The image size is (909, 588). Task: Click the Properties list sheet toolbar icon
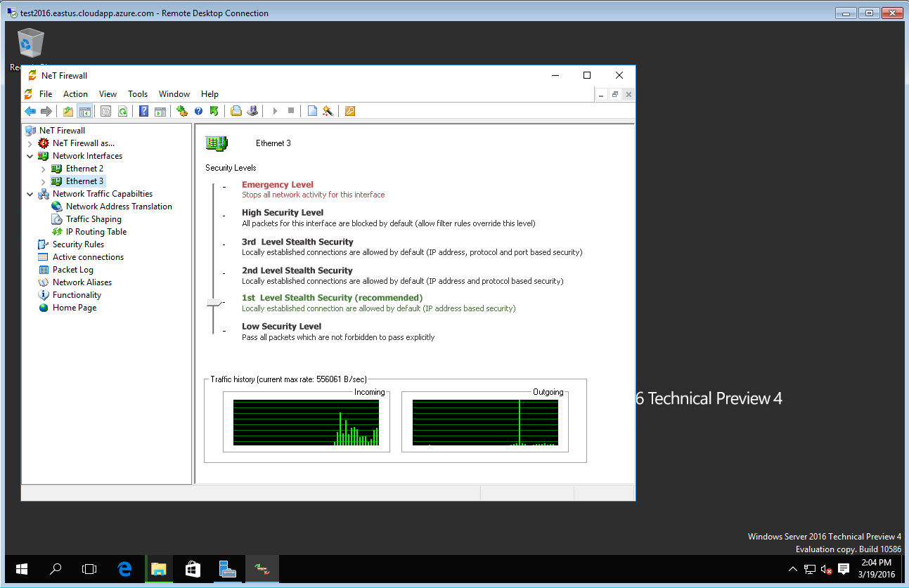(106, 111)
